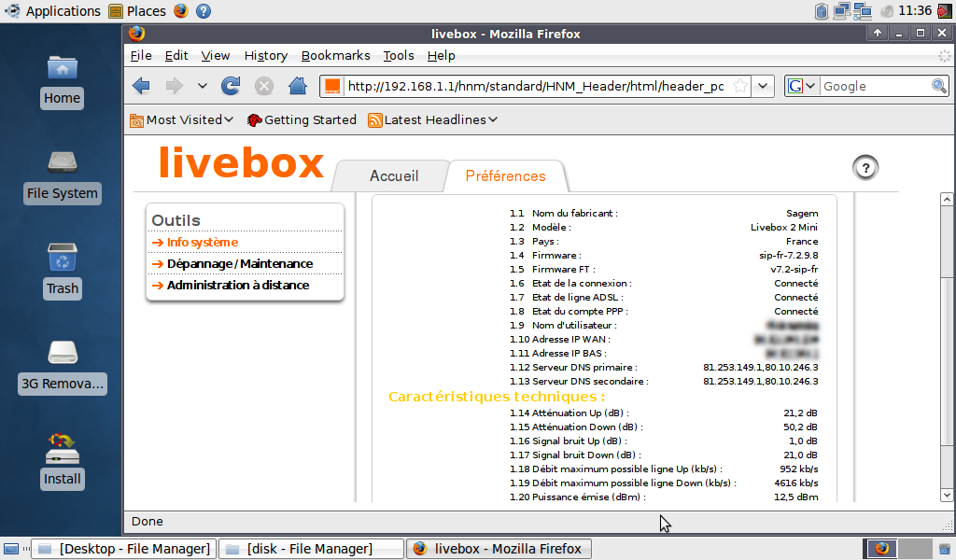Switch to the empty second workspace in the pager
Image resolution: width=956 pixels, height=560 pixels.
tap(915, 549)
